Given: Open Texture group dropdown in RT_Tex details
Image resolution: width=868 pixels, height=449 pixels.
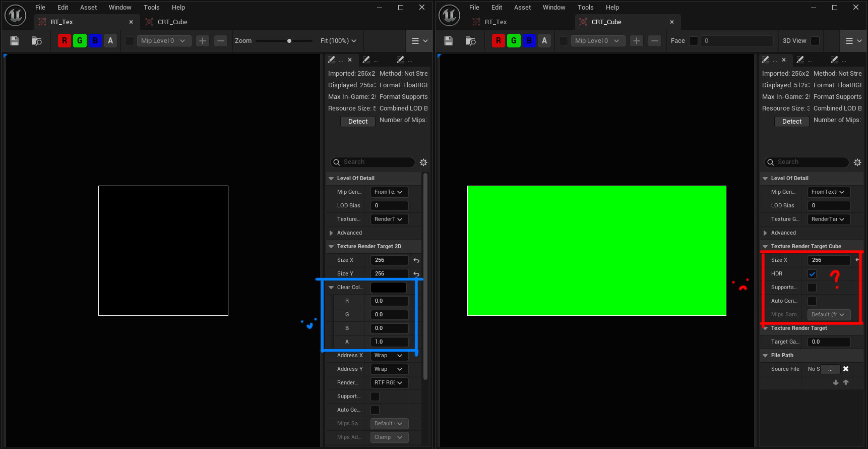Looking at the screenshot, I should click(389, 219).
